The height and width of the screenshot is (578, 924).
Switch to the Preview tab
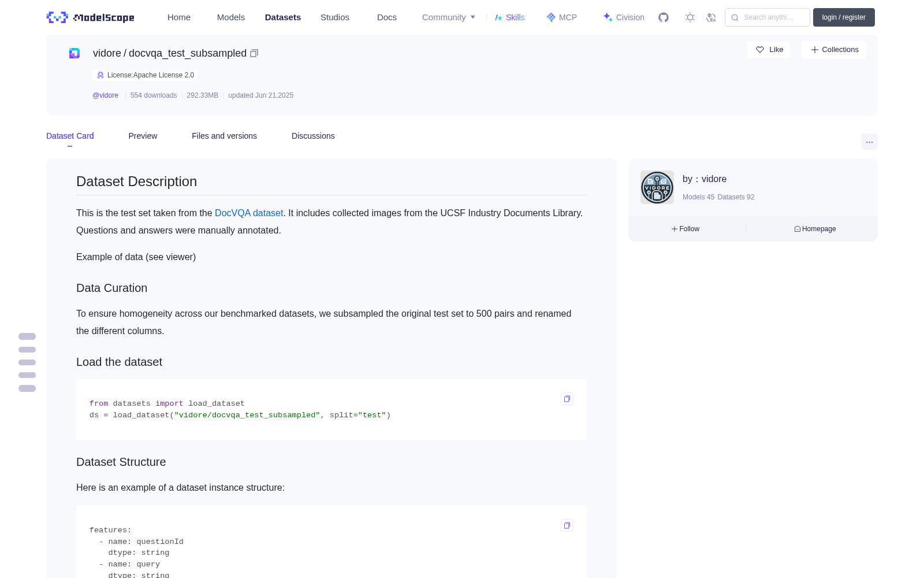click(143, 136)
